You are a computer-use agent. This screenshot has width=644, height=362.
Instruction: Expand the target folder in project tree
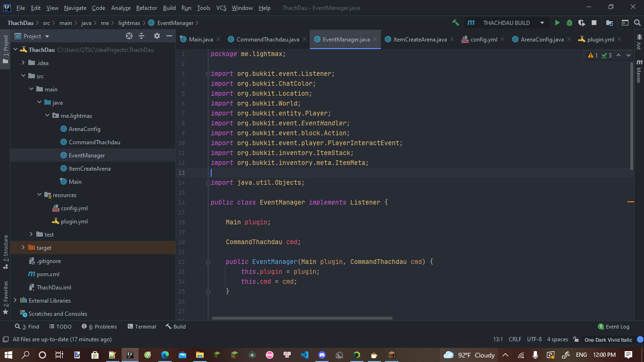click(x=23, y=247)
